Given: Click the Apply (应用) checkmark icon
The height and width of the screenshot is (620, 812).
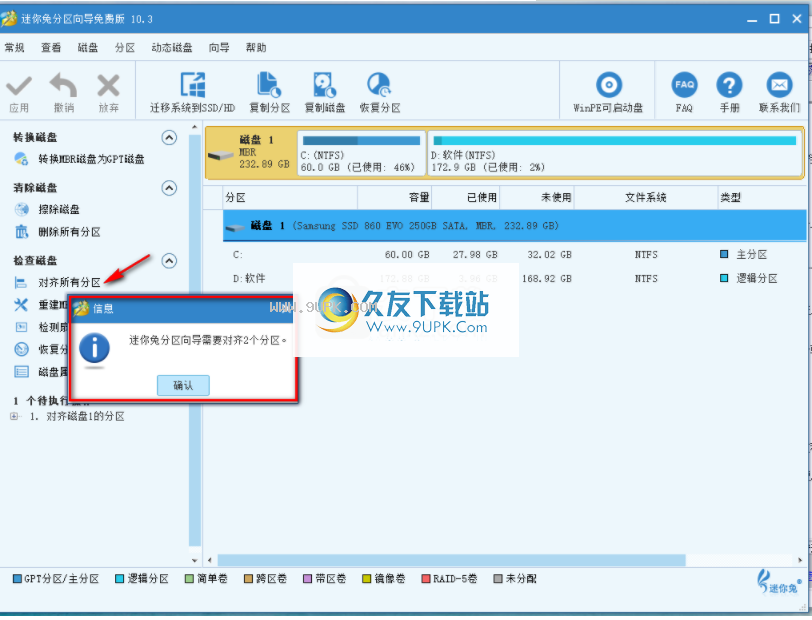Looking at the screenshot, I should [x=19, y=86].
